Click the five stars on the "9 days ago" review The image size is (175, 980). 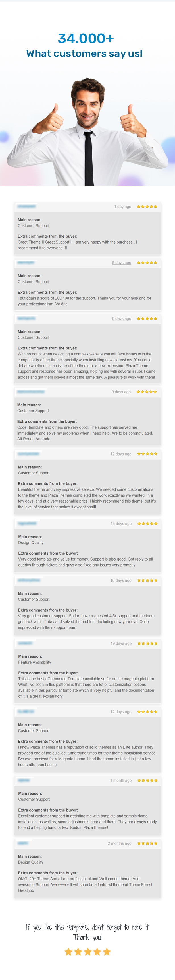tap(147, 392)
